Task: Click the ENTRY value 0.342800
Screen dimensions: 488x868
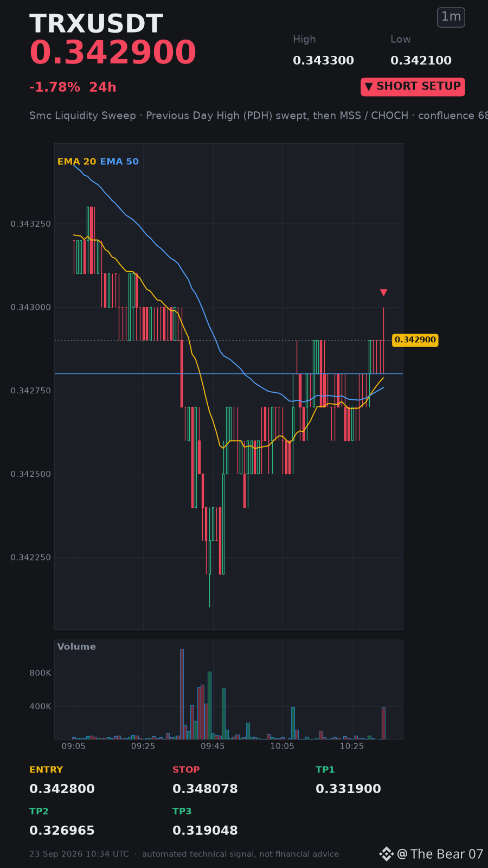Action: [62, 789]
